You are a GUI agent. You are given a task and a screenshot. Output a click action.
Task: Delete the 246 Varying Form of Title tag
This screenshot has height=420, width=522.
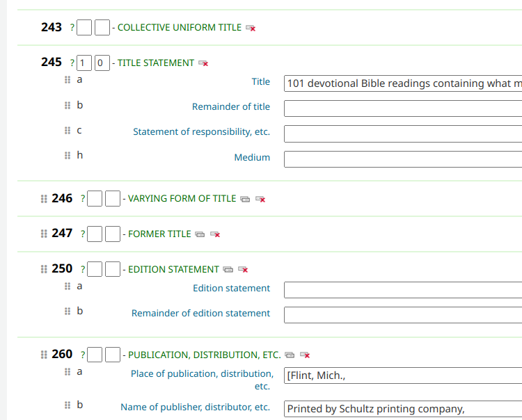tap(261, 199)
